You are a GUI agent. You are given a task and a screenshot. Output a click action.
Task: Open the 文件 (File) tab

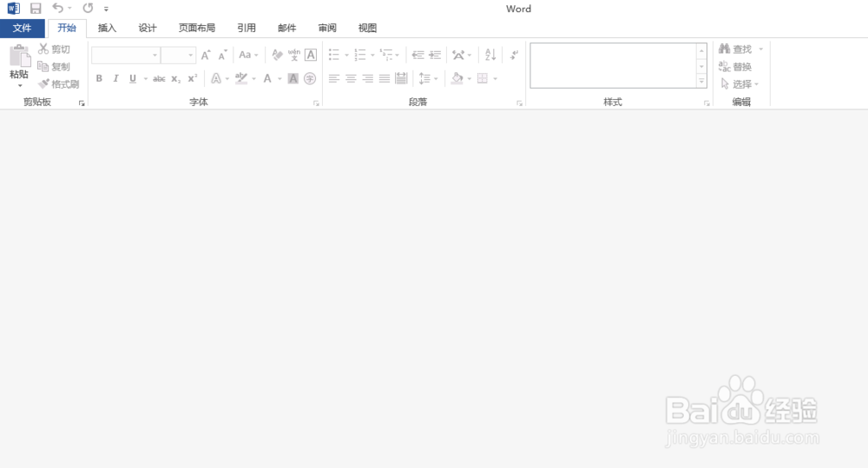(x=23, y=28)
